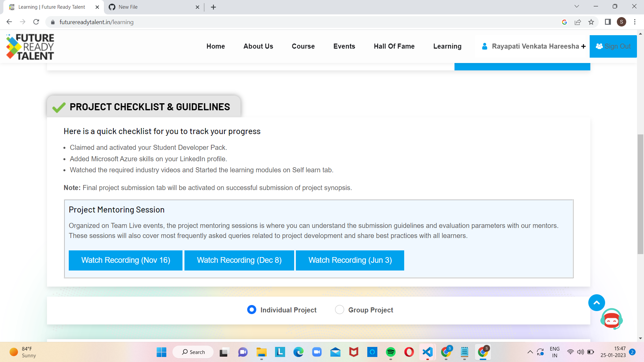Toggle the bookmark star for this page
Image resolution: width=644 pixels, height=362 pixels.
click(591, 22)
